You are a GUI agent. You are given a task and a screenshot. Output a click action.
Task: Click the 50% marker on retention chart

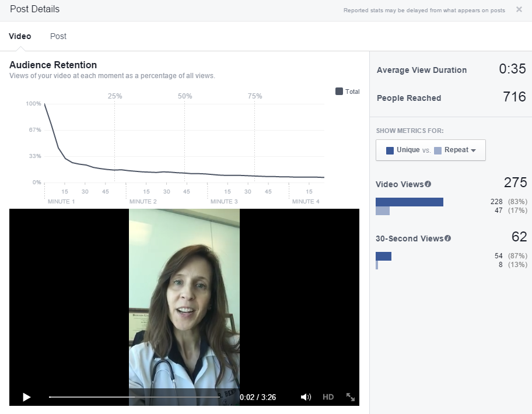185,96
